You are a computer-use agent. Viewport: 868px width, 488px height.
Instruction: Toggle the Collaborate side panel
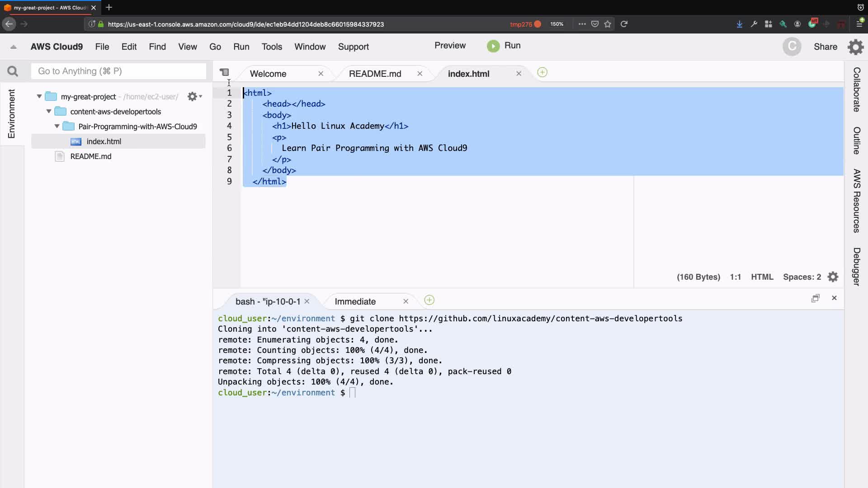(856, 89)
